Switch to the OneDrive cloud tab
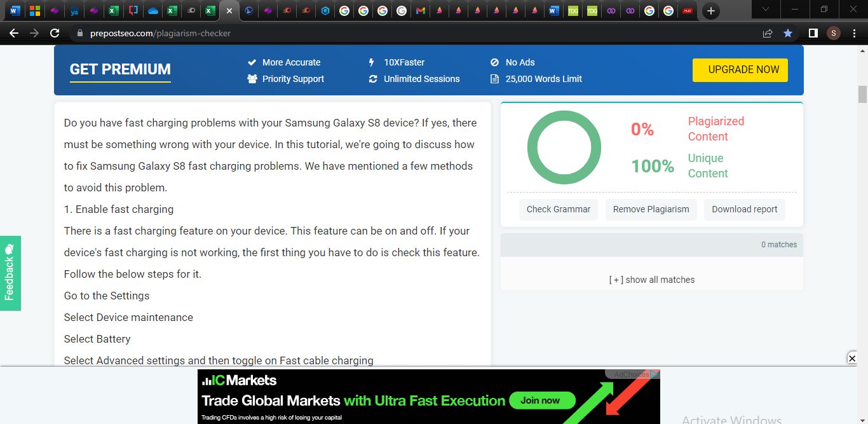This screenshot has height=424, width=868. coord(153,11)
